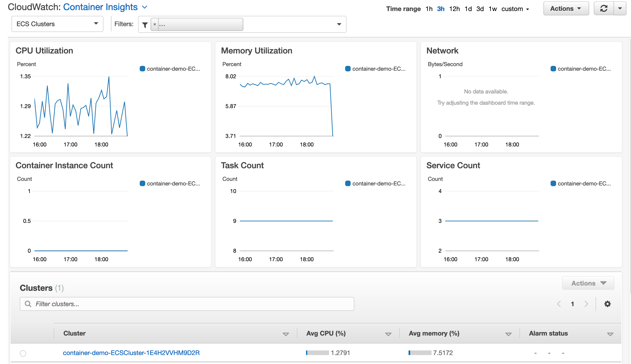The image size is (631, 364).
Task: Click the Memory Utilization line graph
Action: (286, 106)
